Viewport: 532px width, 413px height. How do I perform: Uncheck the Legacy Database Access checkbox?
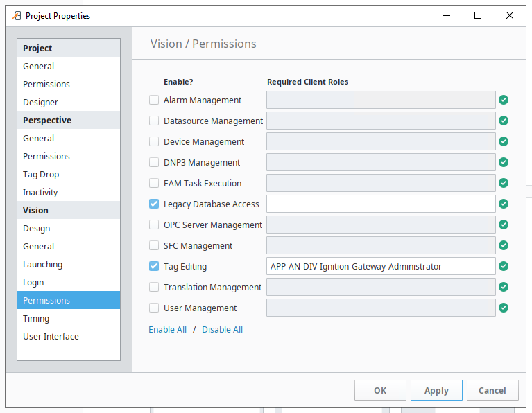pos(154,204)
